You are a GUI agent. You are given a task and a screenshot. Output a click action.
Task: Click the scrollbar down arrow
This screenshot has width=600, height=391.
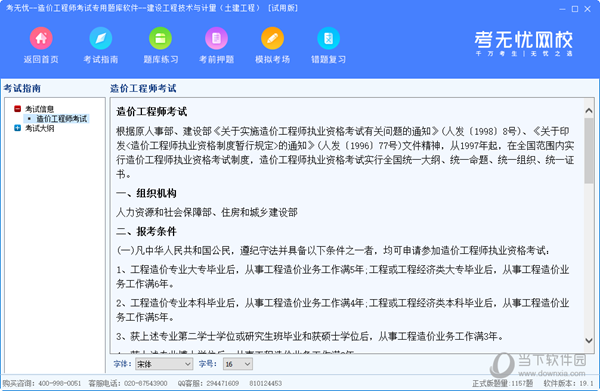(589, 340)
